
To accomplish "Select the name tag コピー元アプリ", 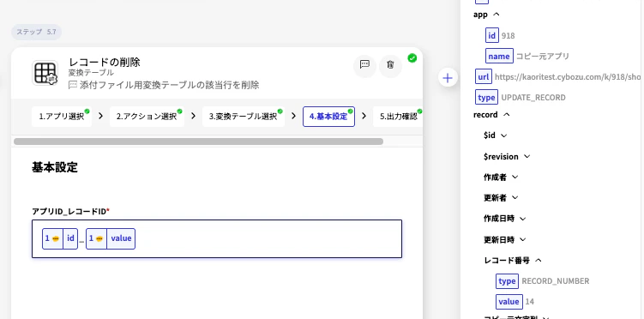I will tap(499, 56).
